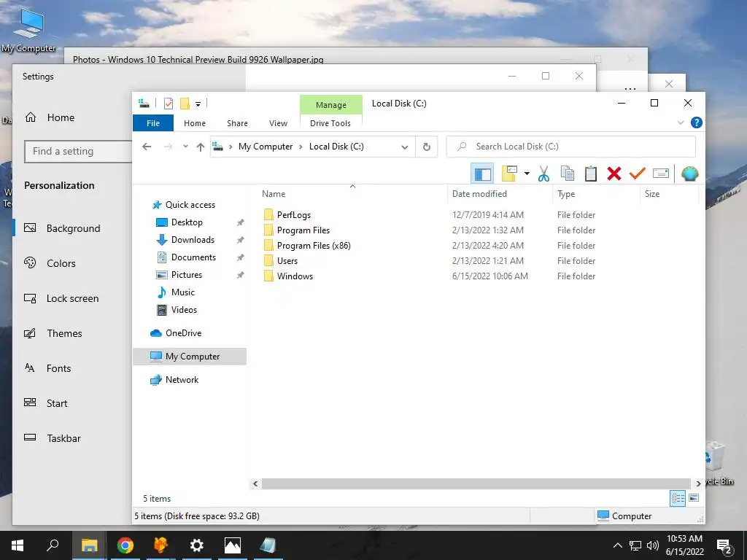Click the Cut scissors icon
The image size is (747, 560).
pos(543,174)
